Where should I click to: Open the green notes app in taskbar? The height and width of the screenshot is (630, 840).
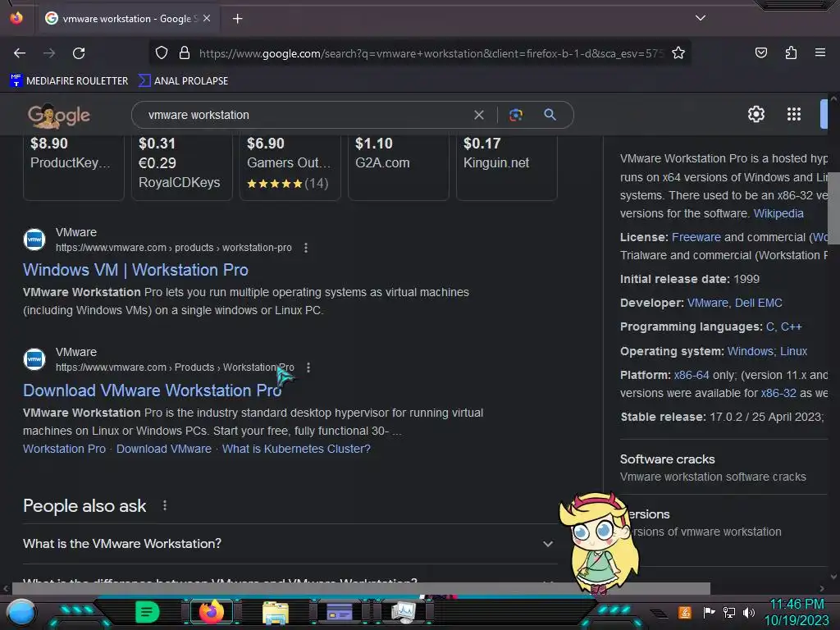pyautogui.click(x=147, y=612)
